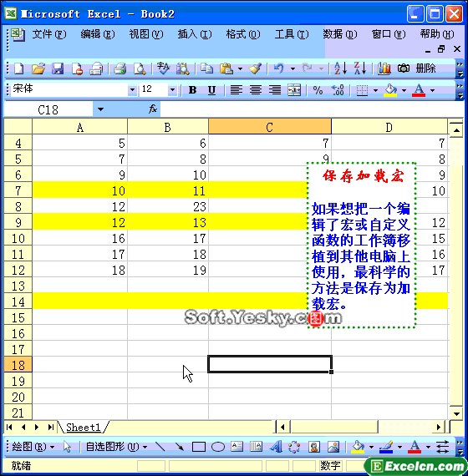Open the 绘图 (Draw) menu button
This screenshot has height=476, width=468.
[33, 447]
